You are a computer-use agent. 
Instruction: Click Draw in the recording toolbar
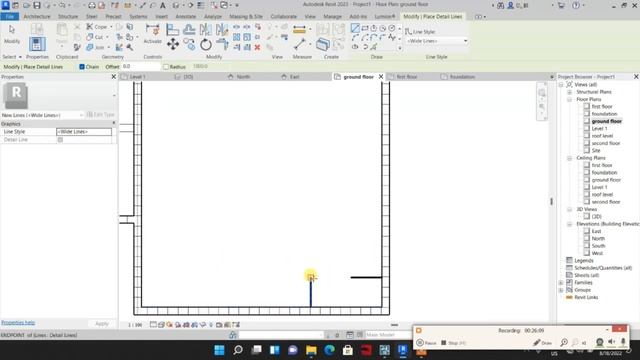pyautogui.click(x=543, y=343)
